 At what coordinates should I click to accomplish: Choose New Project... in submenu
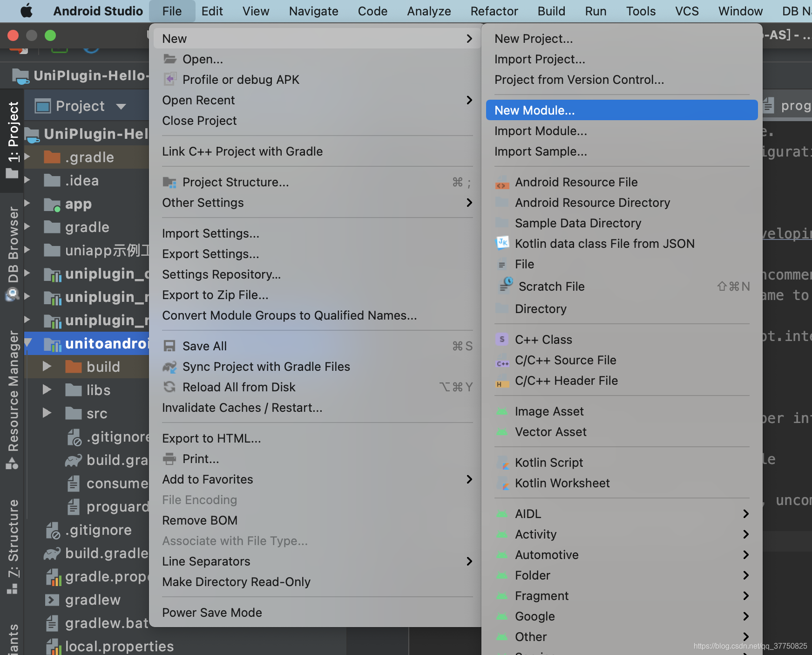coord(622,39)
